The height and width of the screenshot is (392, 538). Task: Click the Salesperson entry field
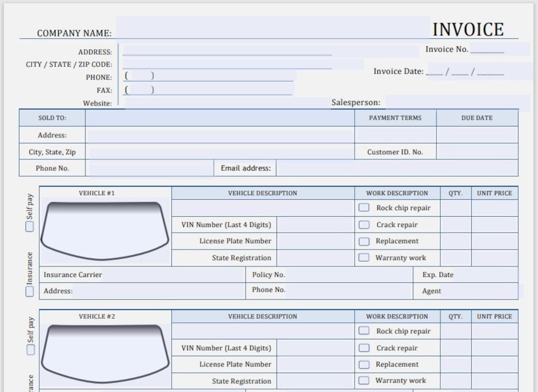(x=448, y=102)
